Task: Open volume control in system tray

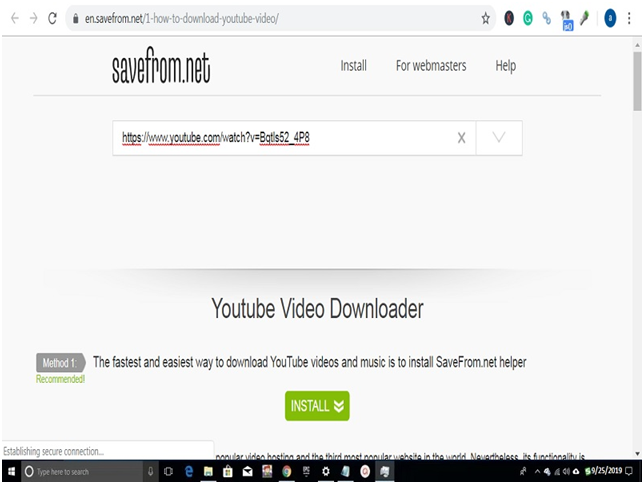Action: pyautogui.click(x=566, y=471)
